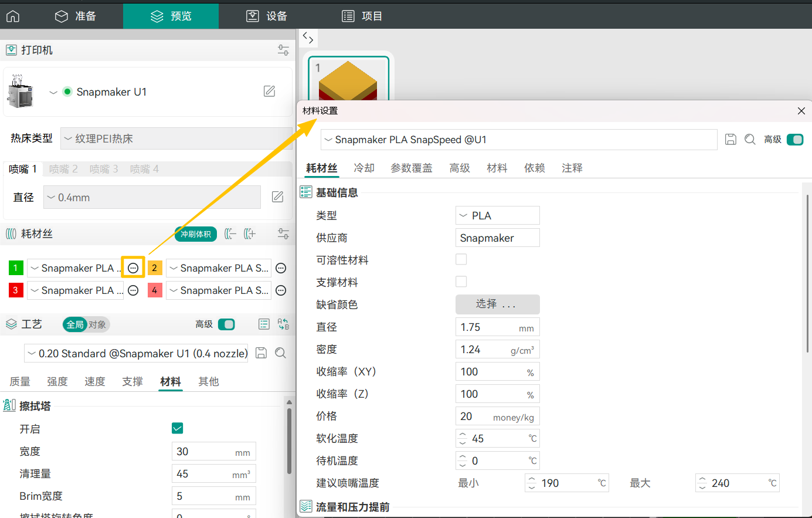The height and width of the screenshot is (518, 812).
Task: Edit the Snapmaker U1 printer name
Action: point(269,91)
